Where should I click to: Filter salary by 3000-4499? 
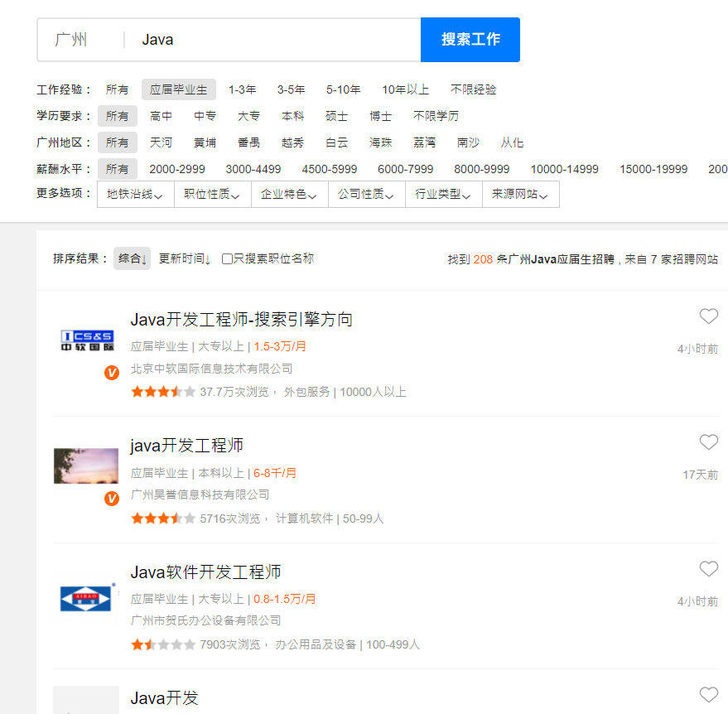coord(253,169)
